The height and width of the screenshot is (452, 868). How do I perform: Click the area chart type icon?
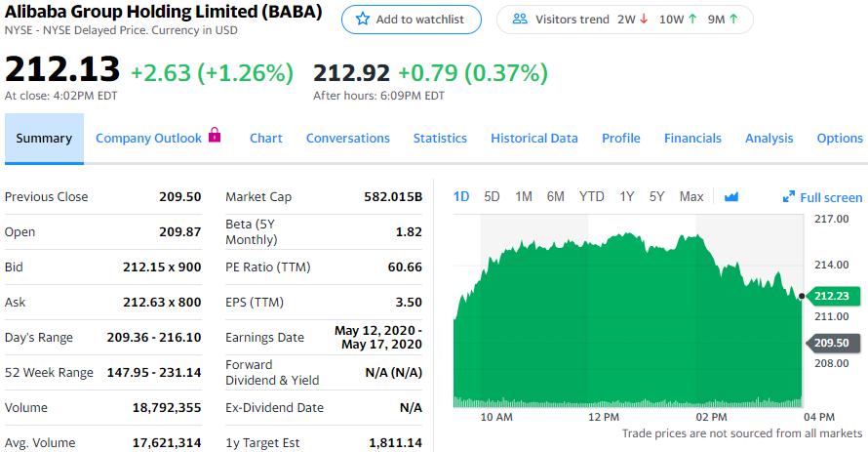click(731, 197)
